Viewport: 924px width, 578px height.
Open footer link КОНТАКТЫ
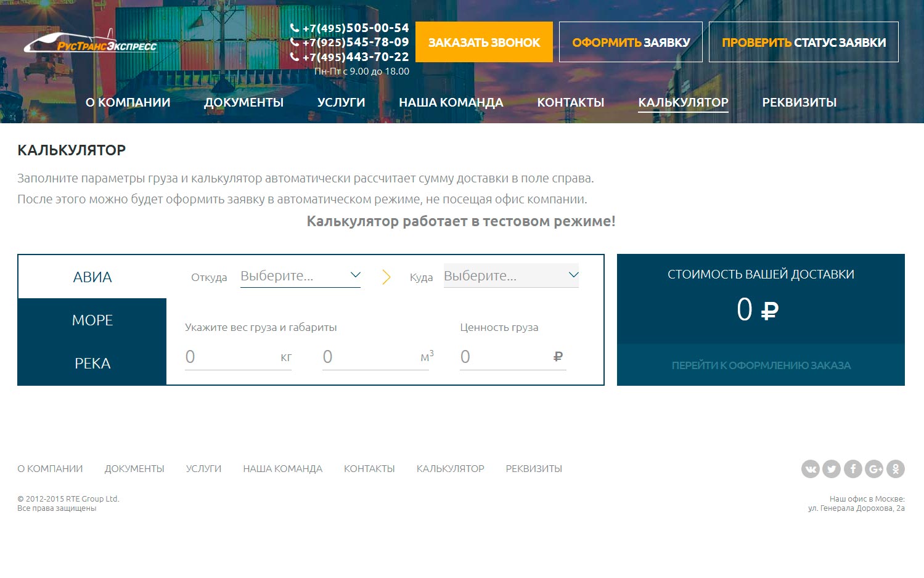point(369,469)
